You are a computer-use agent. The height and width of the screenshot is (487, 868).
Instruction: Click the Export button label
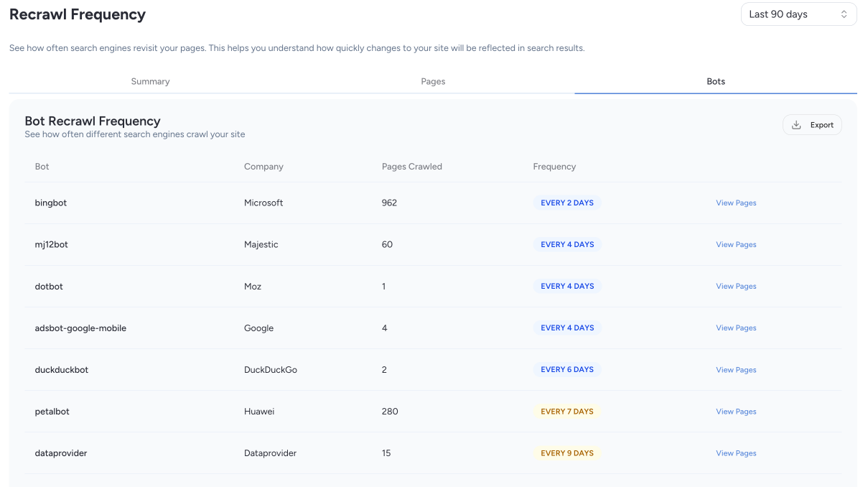tap(821, 125)
